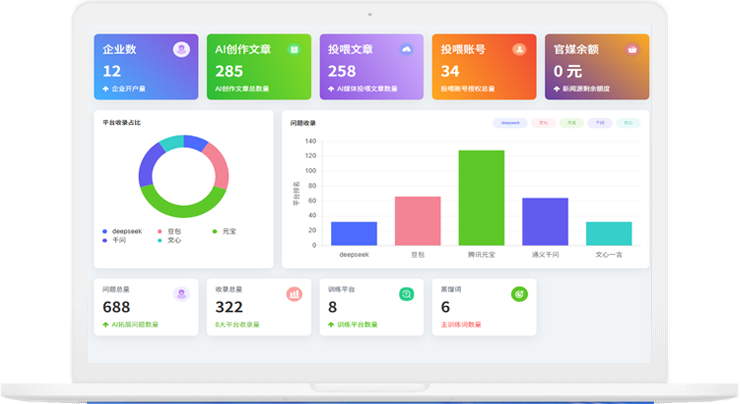Viewport: 740px width, 404px height.
Task: Toggle 豆包 pill in bar chart legend
Action: pyautogui.click(x=543, y=123)
